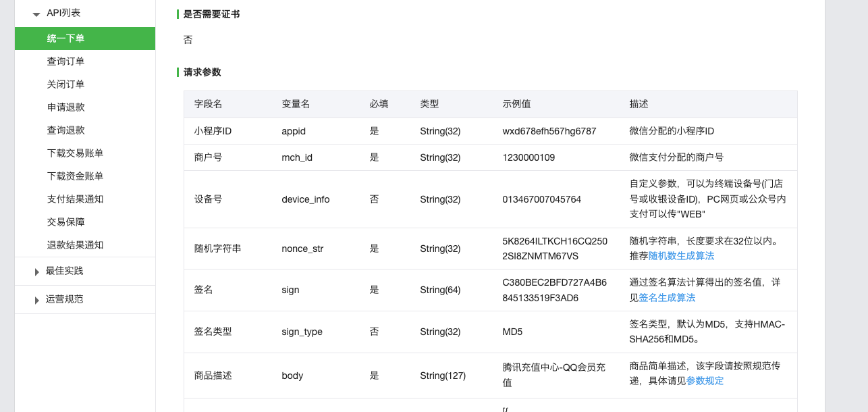Screen dimensions: 868x412
Task: Go to 关闭订单 page
Action: 65,84
